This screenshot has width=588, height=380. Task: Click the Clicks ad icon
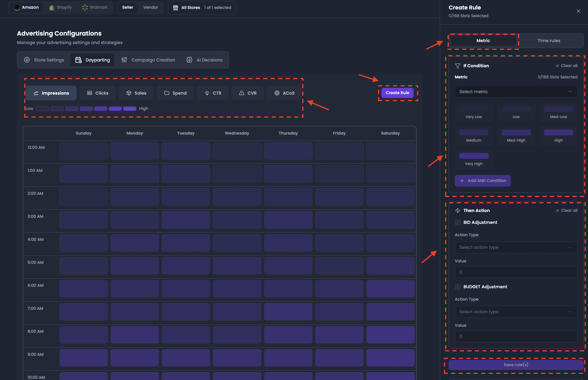[90, 93]
